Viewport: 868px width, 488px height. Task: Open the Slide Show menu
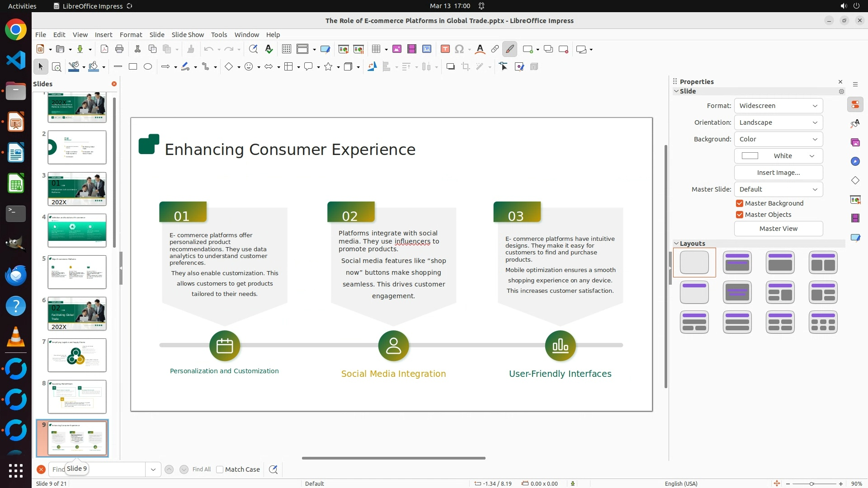coord(188,35)
